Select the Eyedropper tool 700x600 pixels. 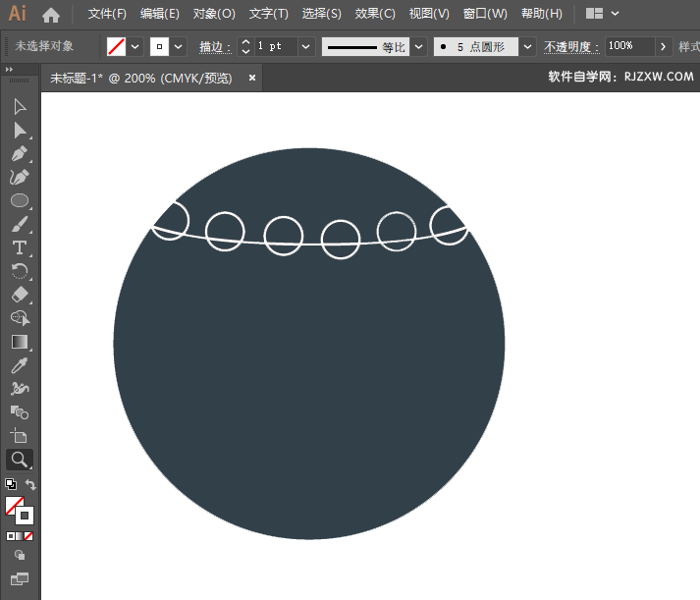pyautogui.click(x=20, y=365)
